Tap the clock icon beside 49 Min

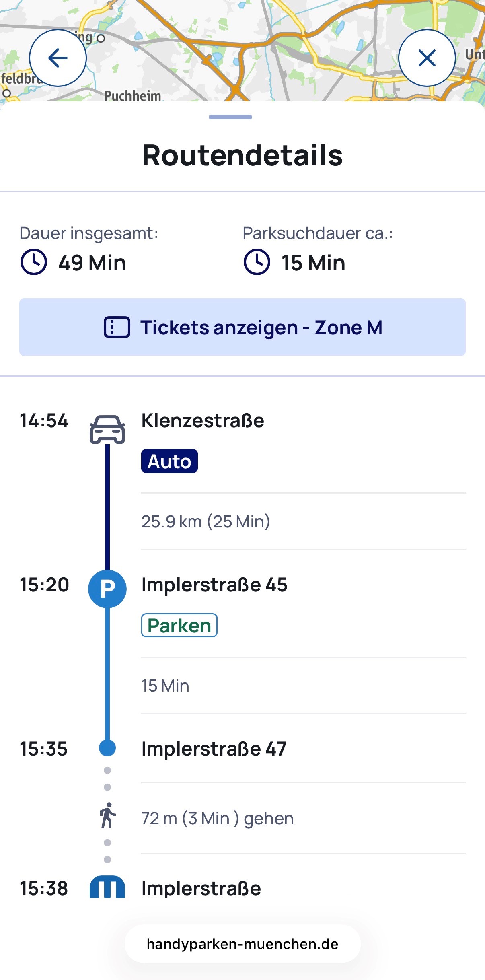[x=34, y=262]
